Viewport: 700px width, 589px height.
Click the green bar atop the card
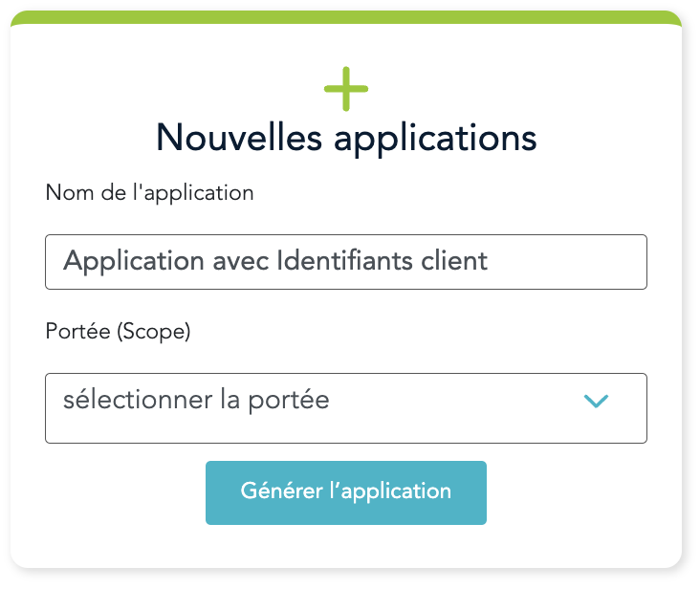346,18
